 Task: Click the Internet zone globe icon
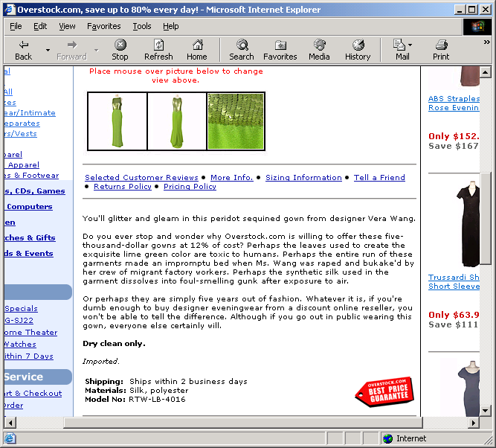[x=388, y=438]
